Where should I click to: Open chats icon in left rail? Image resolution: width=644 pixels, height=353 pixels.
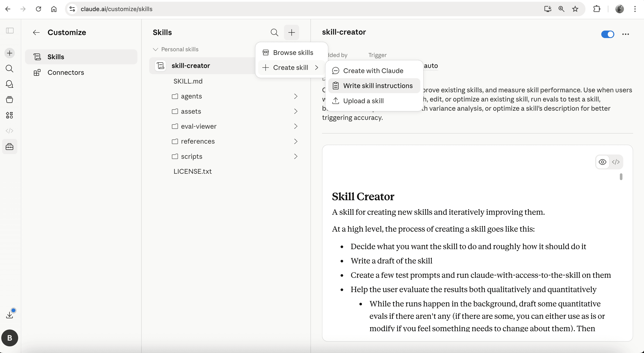pyautogui.click(x=9, y=84)
